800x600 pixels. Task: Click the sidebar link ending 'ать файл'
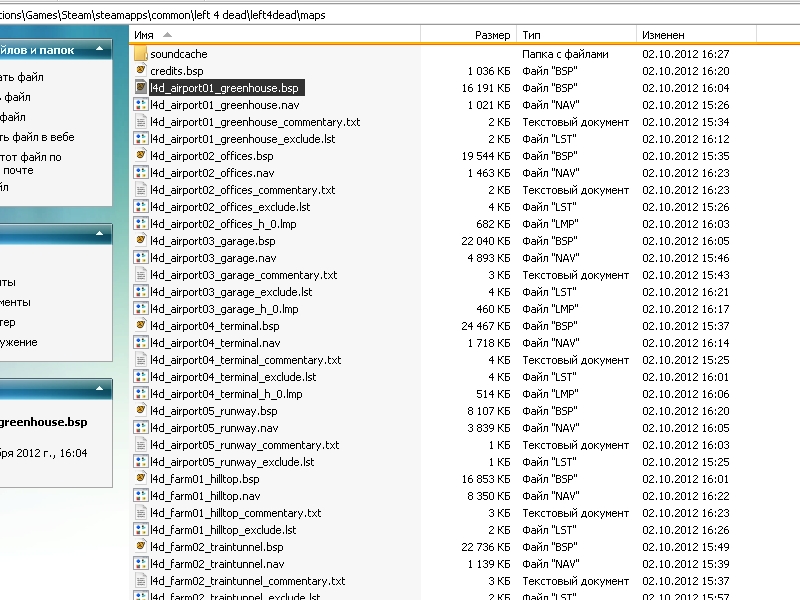coord(22,77)
